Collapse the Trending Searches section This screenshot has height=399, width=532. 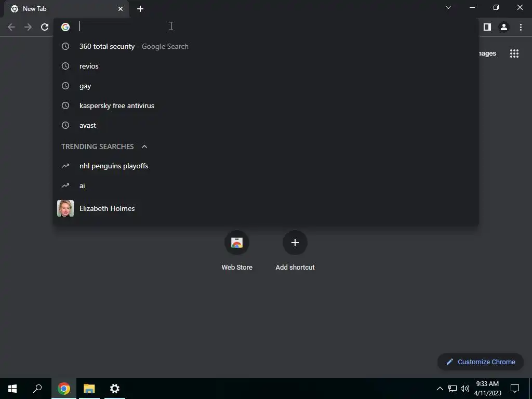click(144, 147)
